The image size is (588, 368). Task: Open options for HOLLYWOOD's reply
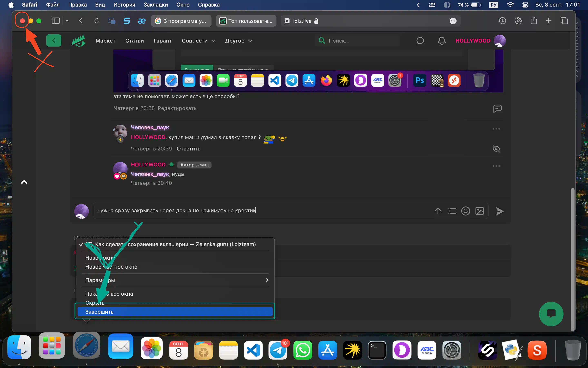[x=496, y=166]
